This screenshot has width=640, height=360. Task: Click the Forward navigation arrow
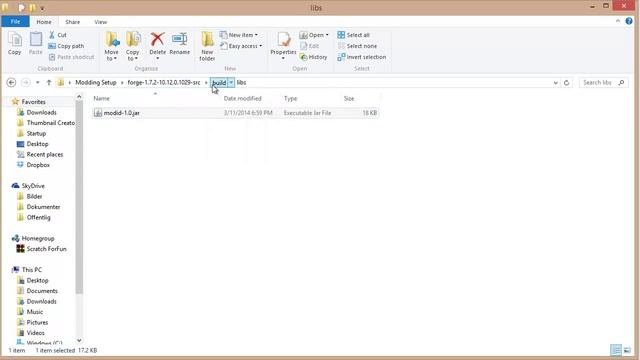tap(25, 82)
